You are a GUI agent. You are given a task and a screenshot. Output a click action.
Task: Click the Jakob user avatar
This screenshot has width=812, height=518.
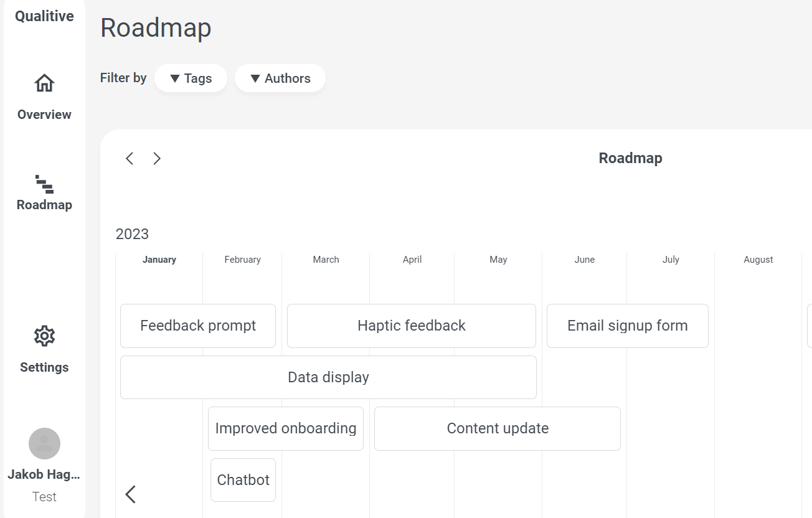[x=44, y=443]
